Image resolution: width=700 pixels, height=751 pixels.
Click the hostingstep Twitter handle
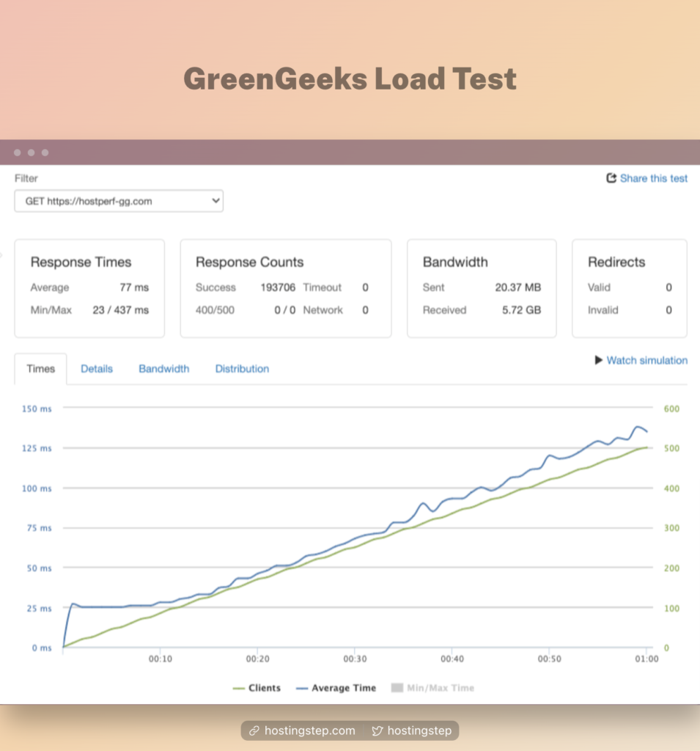click(x=419, y=730)
